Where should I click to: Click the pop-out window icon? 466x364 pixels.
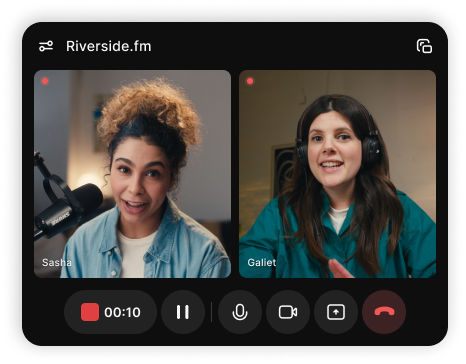424,46
